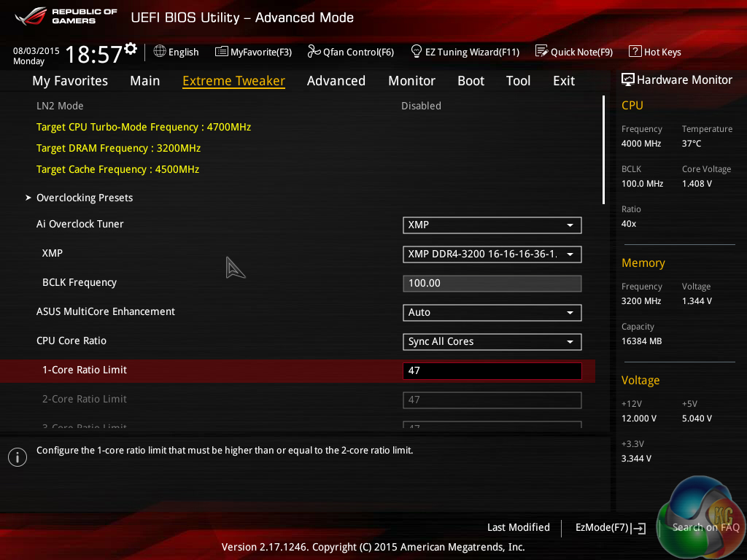Open the CPU Core Ratio dropdown
The width and height of the screenshot is (747, 560).
tap(492, 342)
